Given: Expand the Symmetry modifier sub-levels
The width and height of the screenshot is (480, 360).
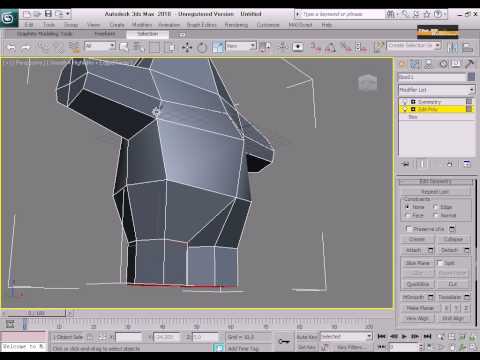Looking at the screenshot, I should tap(413, 102).
